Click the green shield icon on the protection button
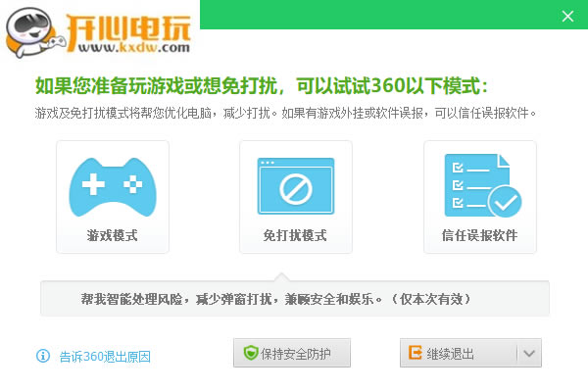 [x=250, y=354]
